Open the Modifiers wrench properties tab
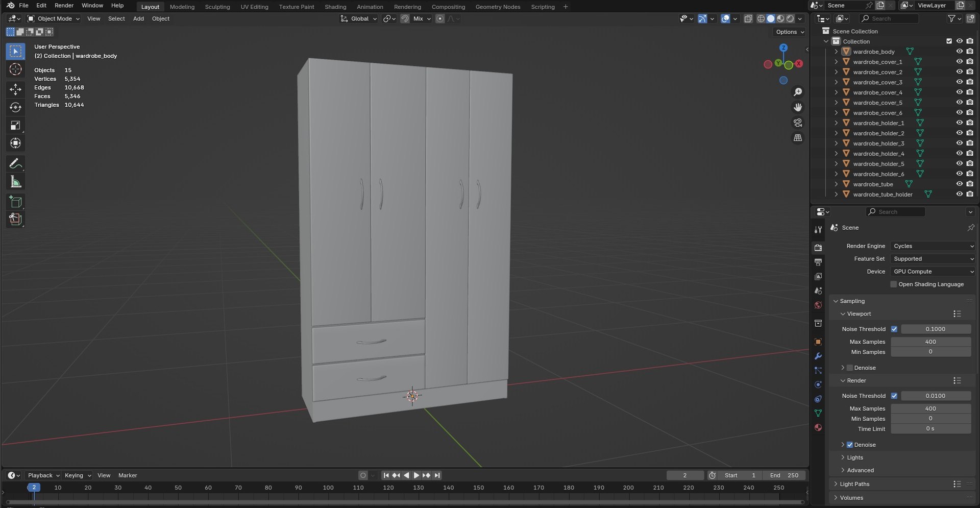The width and height of the screenshot is (980, 508). tap(818, 356)
